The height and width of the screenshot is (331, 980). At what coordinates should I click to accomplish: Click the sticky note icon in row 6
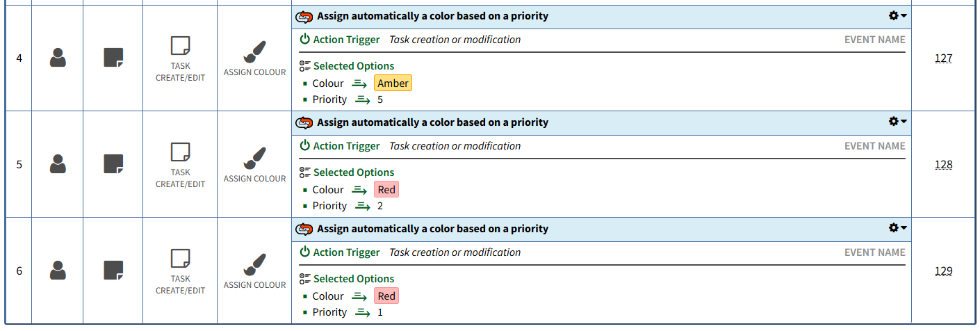[113, 271]
